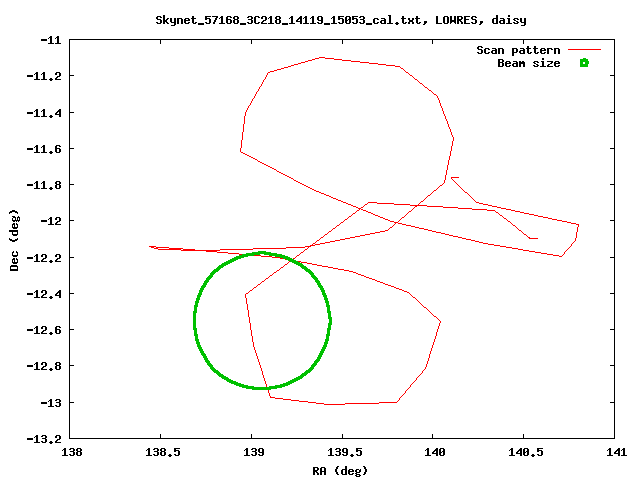
Task: Click the y-axis tick label -12.6
Action: (44, 330)
